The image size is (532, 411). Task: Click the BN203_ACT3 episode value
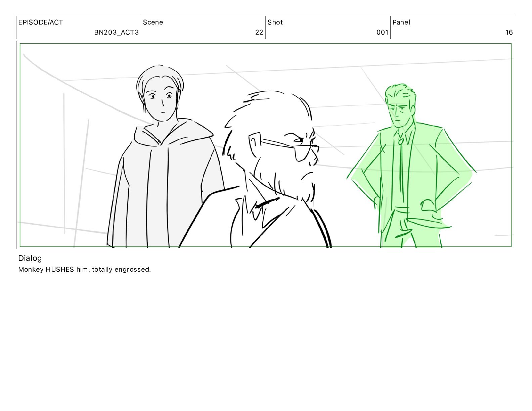(x=116, y=33)
